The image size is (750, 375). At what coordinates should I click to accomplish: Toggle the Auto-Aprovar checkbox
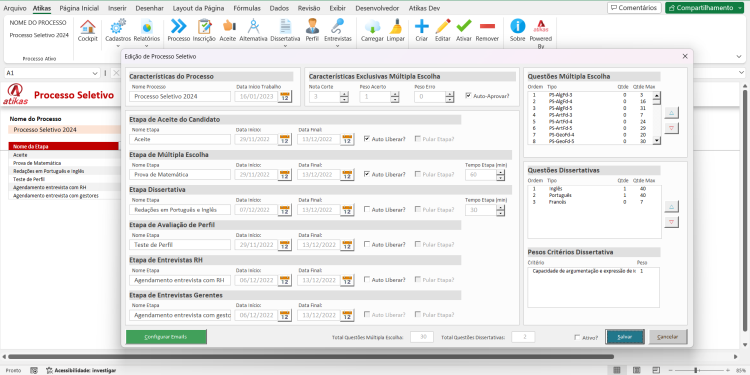(468, 96)
